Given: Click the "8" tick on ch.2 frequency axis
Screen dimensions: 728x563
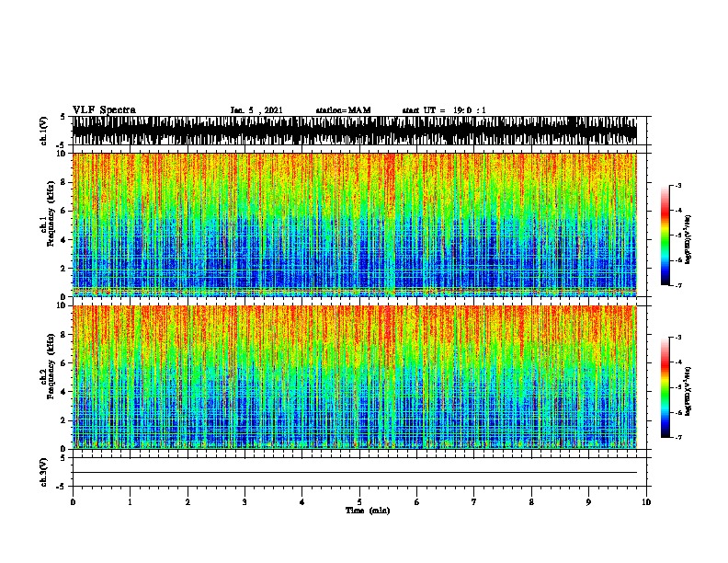Looking at the screenshot, I should [x=64, y=335].
